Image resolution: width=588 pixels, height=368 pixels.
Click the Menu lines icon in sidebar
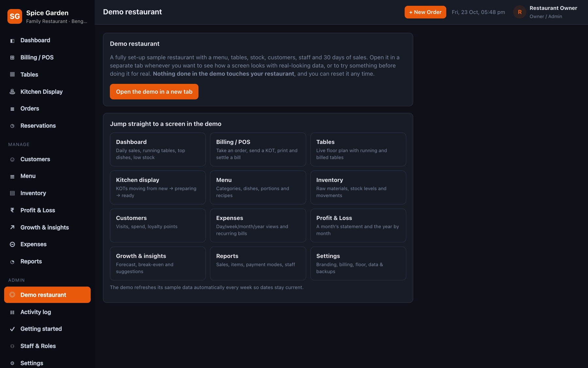point(12,176)
